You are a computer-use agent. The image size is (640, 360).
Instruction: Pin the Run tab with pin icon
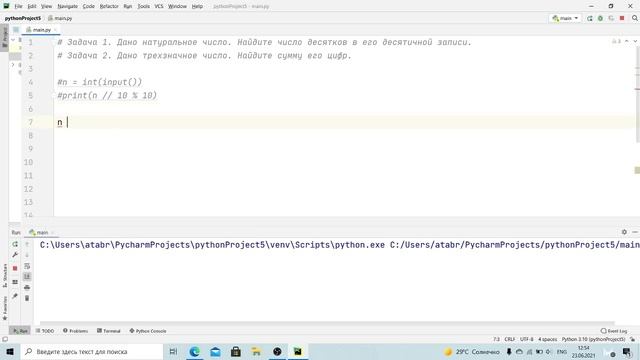(x=15, y=296)
